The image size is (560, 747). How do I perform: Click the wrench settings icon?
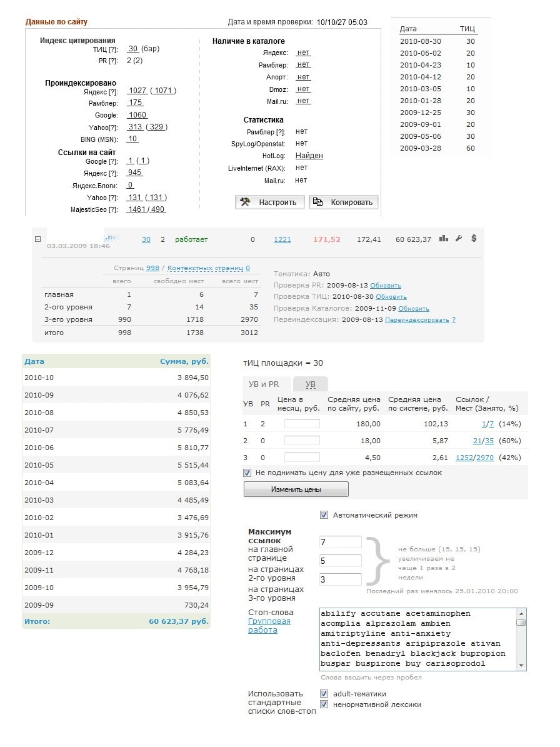(459, 238)
